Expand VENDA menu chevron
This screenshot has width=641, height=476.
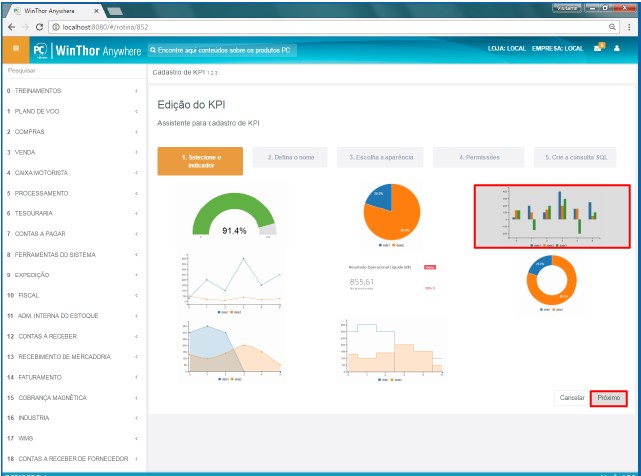pos(137,152)
